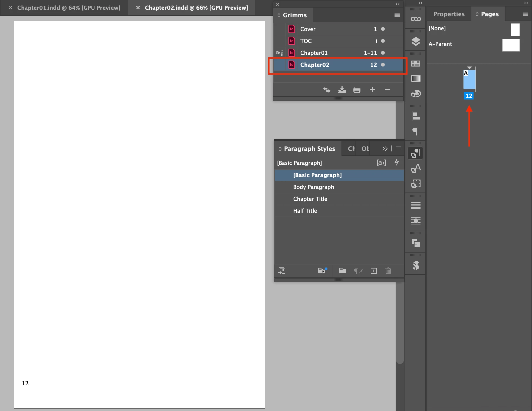Image resolution: width=532 pixels, height=411 pixels.
Task: Open the Grimms book panel menu
Action: tap(397, 15)
